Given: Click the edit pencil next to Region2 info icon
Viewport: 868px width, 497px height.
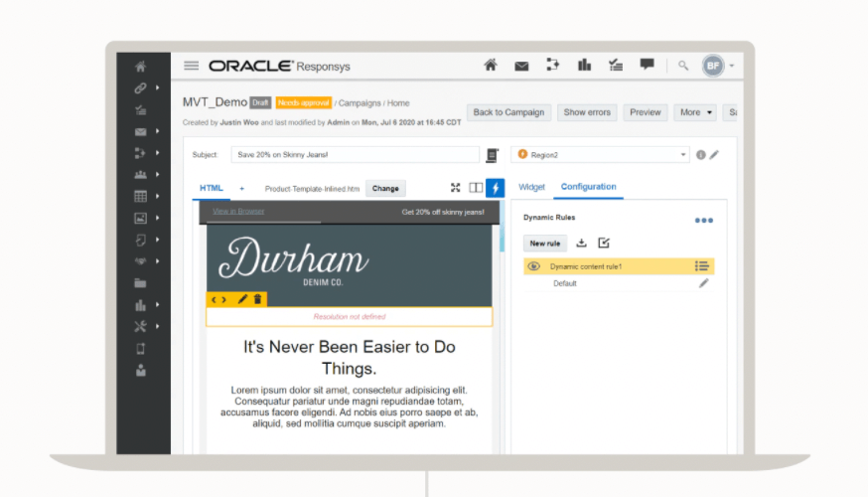Looking at the screenshot, I should tap(715, 155).
